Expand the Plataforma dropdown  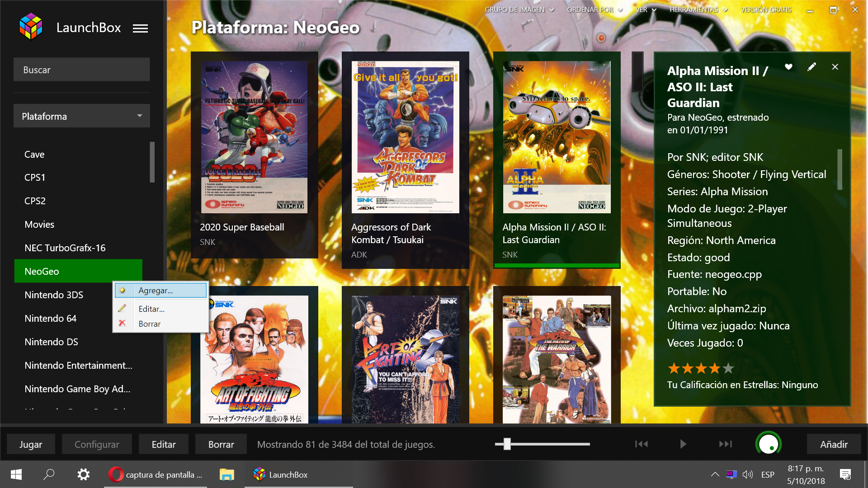[x=81, y=116]
